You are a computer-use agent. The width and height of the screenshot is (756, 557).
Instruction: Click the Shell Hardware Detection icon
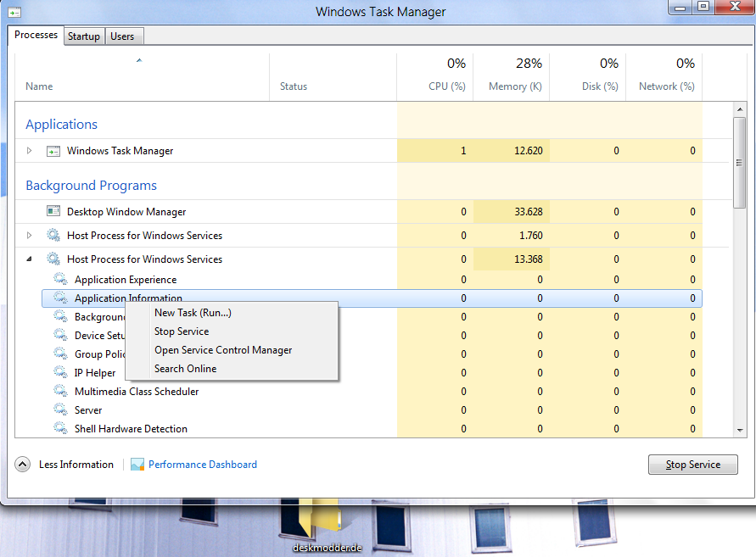(60, 428)
